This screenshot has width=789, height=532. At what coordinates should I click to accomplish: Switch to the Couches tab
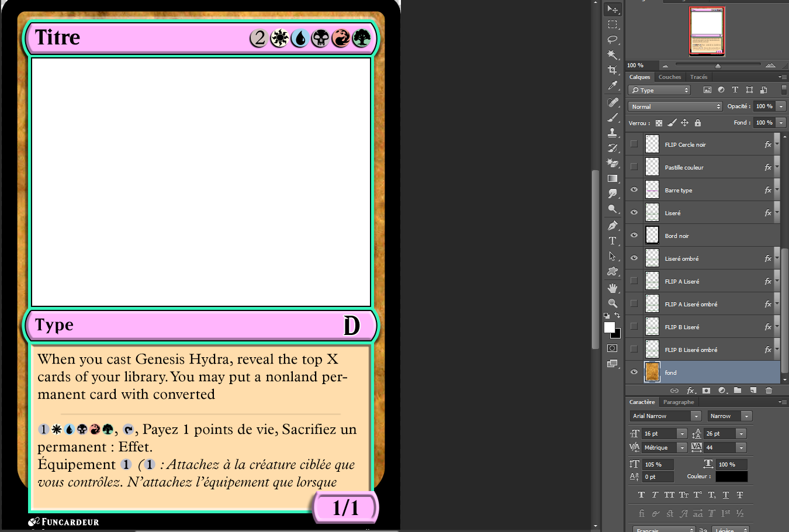click(670, 77)
